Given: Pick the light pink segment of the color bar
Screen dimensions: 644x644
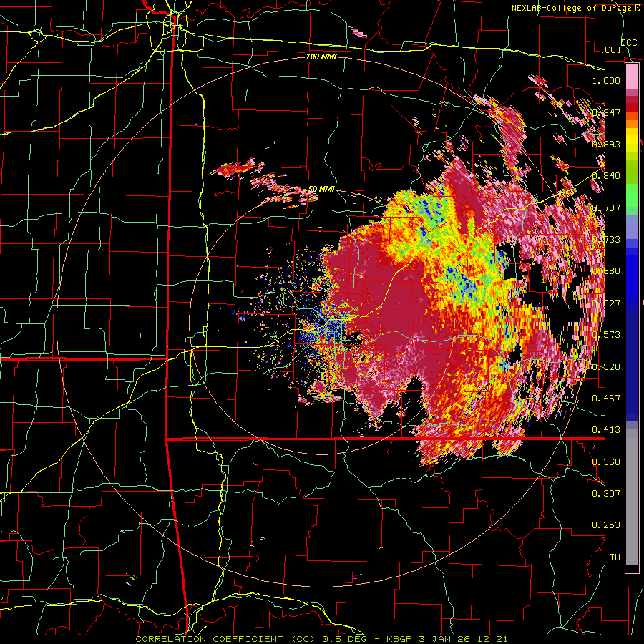Looking at the screenshot, I should (x=632, y=76).
